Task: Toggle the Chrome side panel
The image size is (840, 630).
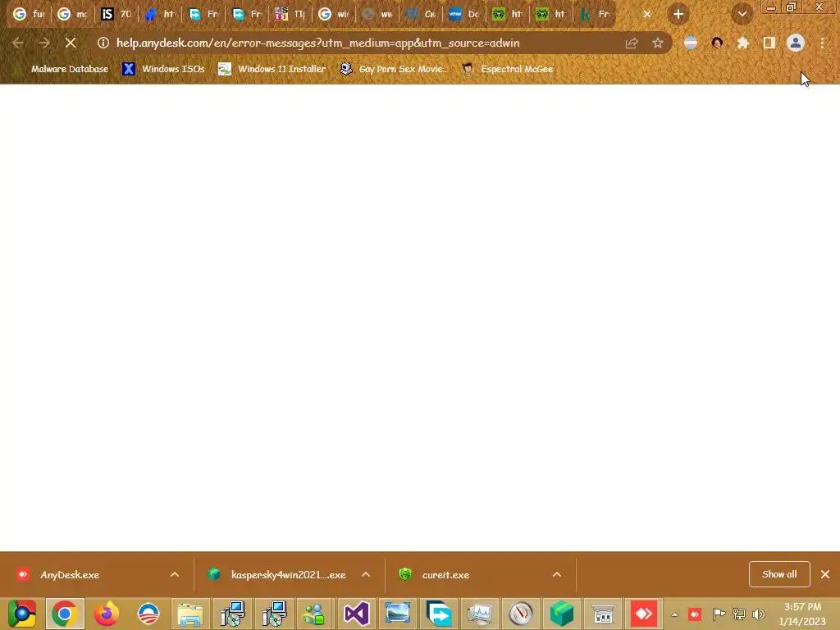Action: pyautogui.click(x=769, y=43)
